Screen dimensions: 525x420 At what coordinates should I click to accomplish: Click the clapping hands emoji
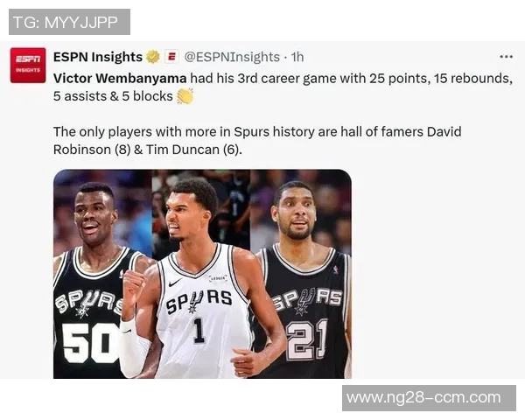[x=185, y=96]
